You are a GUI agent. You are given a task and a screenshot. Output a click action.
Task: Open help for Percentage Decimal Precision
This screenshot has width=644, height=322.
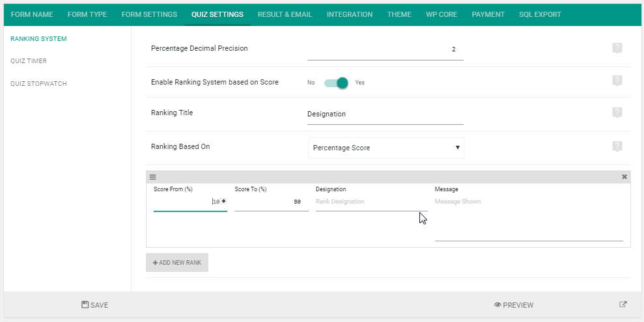[x=617, y=48]
